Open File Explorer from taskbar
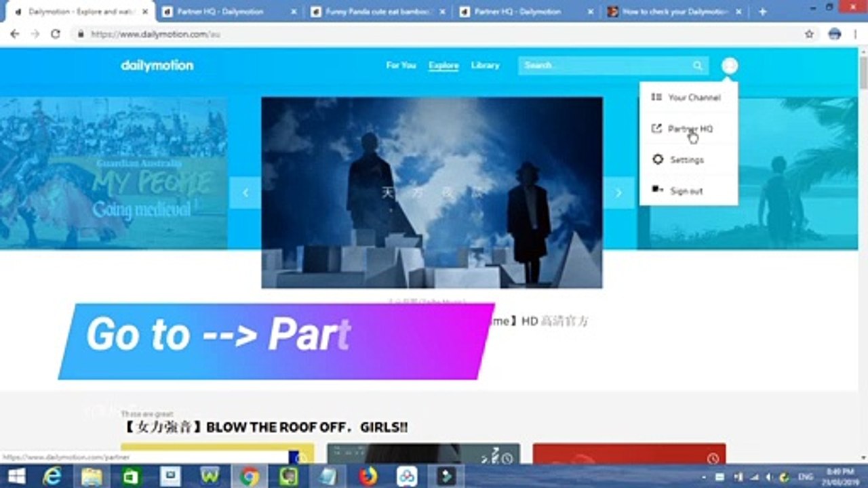 point(92,476)
